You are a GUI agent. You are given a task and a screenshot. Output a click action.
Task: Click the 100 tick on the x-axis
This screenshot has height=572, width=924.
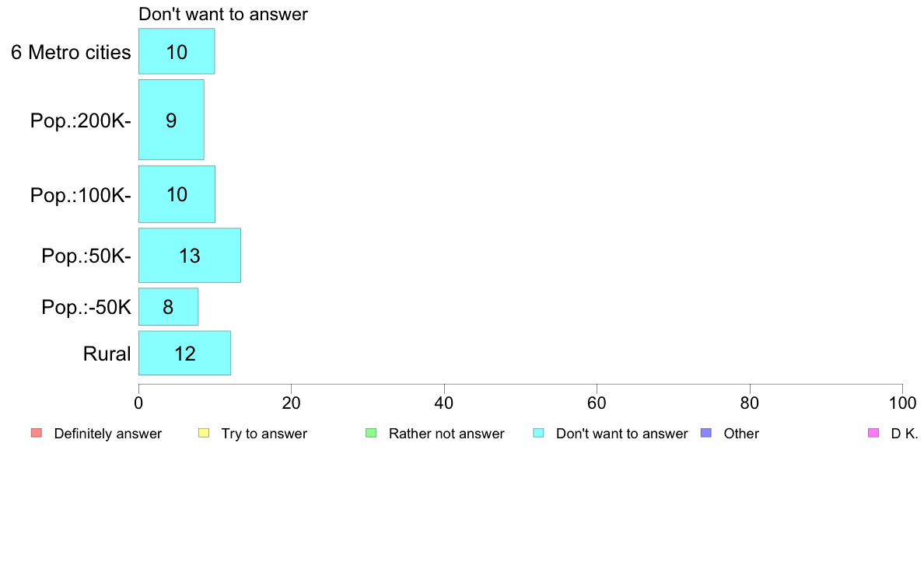902,403
